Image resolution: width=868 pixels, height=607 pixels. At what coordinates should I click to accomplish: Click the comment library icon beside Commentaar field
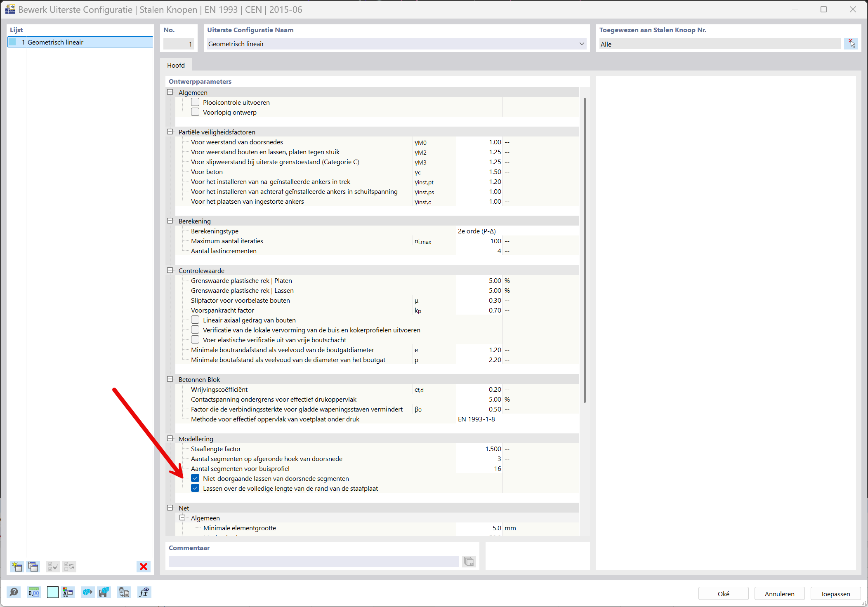click(x=469, y=561)
